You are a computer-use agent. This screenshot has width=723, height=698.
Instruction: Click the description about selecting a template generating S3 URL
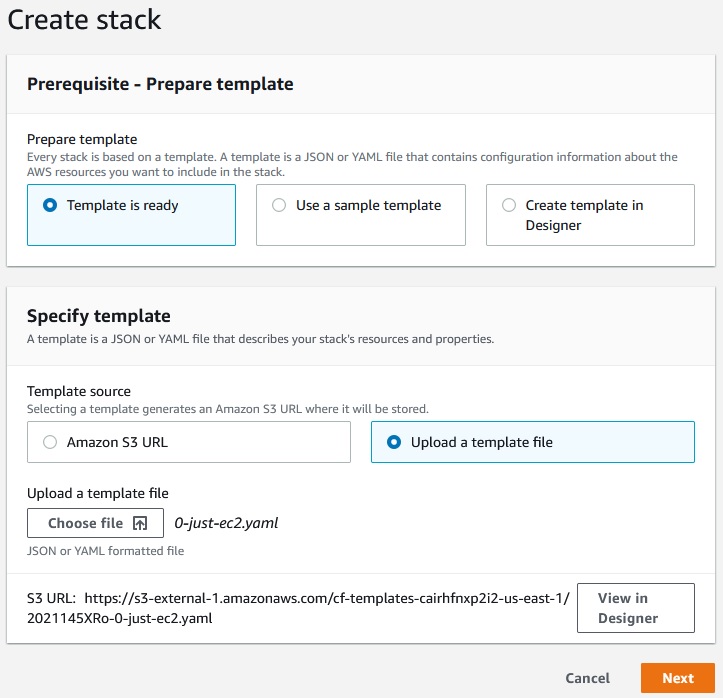[x=228, y=409]
